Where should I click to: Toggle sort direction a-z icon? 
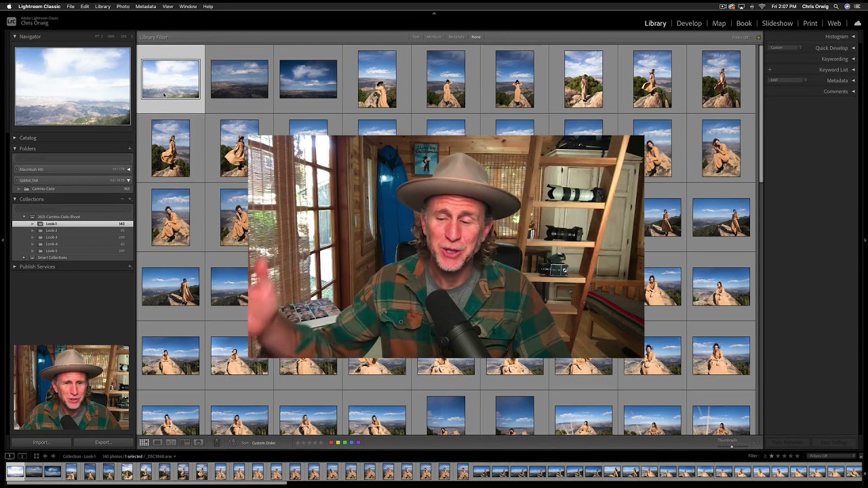(x=233, y=443)
